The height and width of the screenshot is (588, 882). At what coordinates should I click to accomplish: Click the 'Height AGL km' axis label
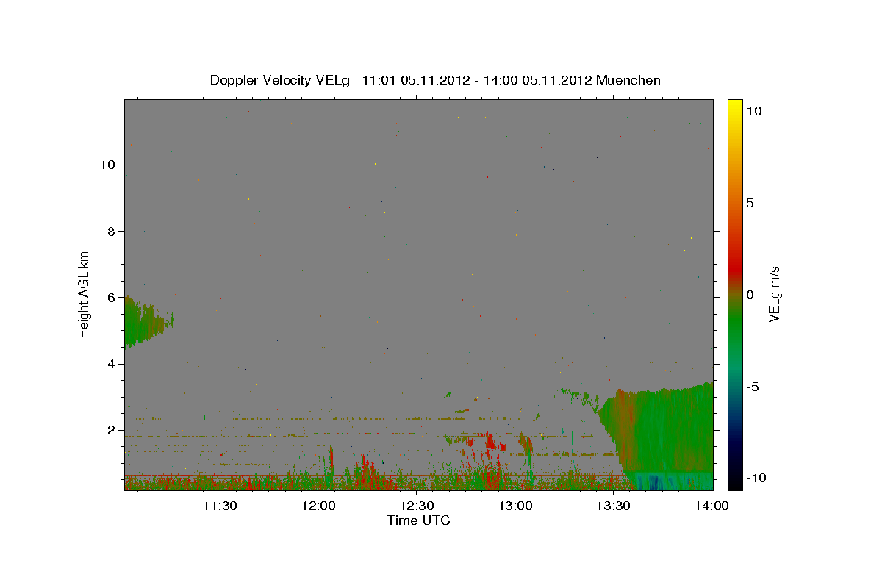[x=85, y=295]
